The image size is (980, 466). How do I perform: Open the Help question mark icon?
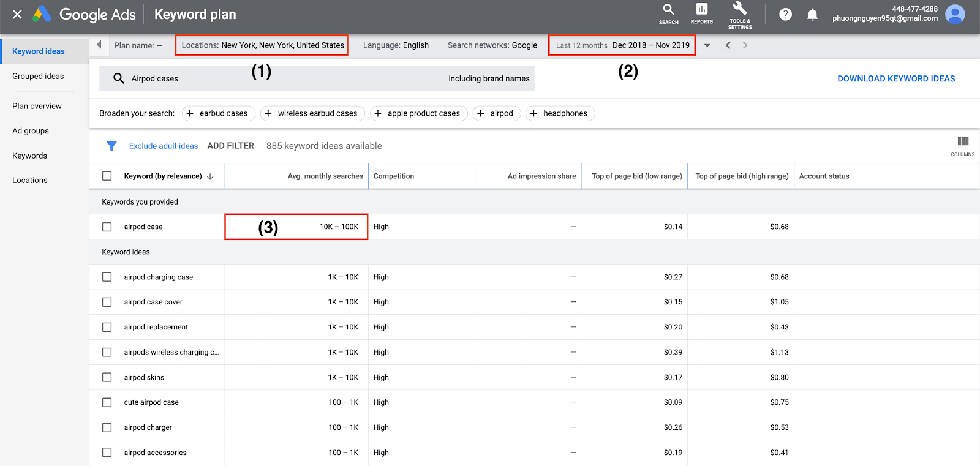point(785,14)
